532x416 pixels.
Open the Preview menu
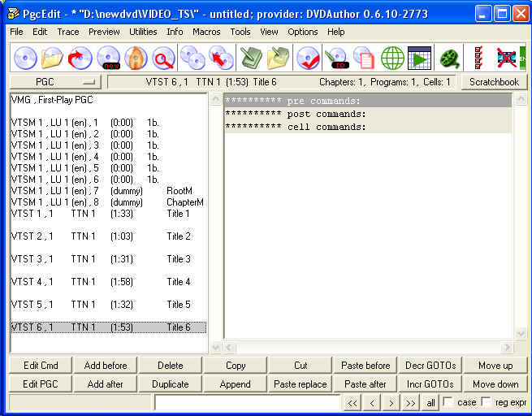104,32
